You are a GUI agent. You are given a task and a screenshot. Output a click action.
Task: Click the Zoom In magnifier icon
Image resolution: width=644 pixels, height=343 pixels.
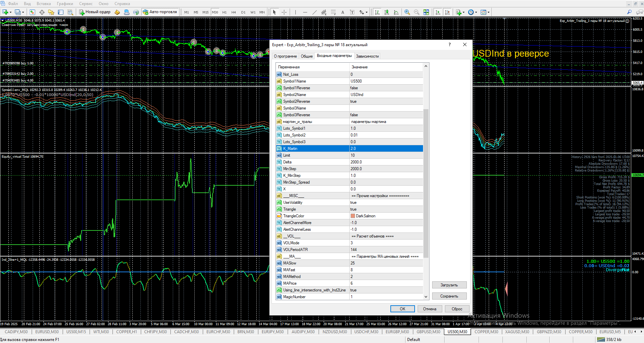coord(407,12)
